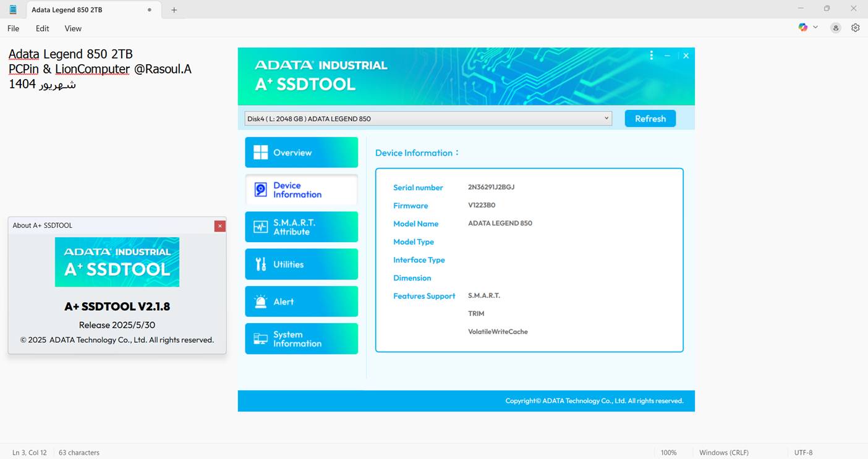Screen dimensions: 868x459
Task: Click the S.M.A.R.T. value beside Features Support
Action: pyautogui.click(x=484, y=295)
